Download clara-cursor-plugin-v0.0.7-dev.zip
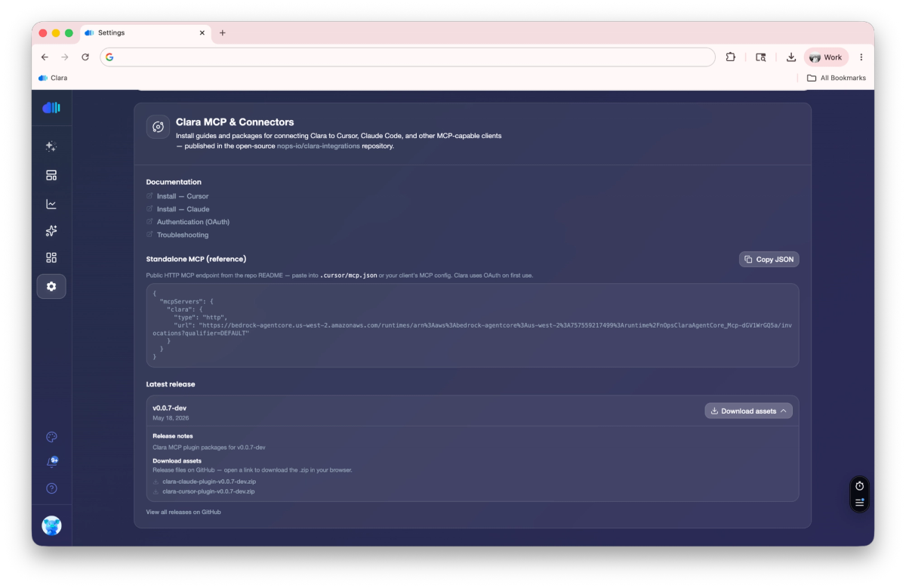906x588 pixels. [x=208, y=491]
